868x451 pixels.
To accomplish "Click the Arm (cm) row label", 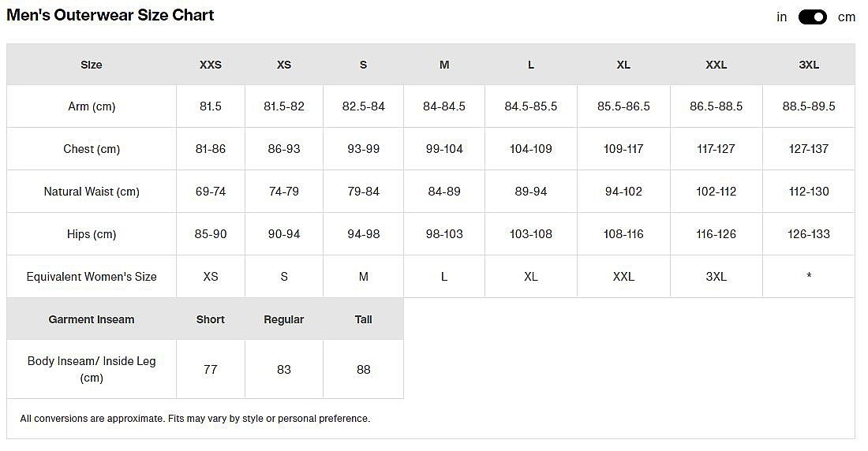I will (x=92, y=106).
